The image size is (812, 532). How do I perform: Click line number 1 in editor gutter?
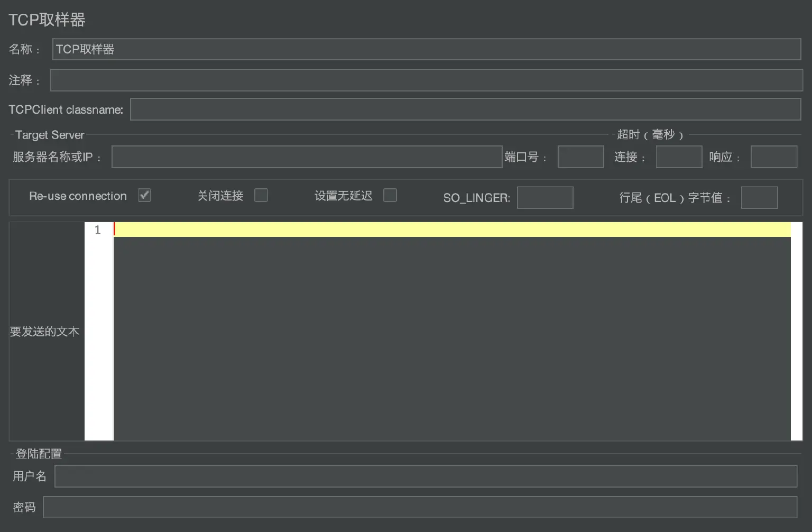pos(98,230)
